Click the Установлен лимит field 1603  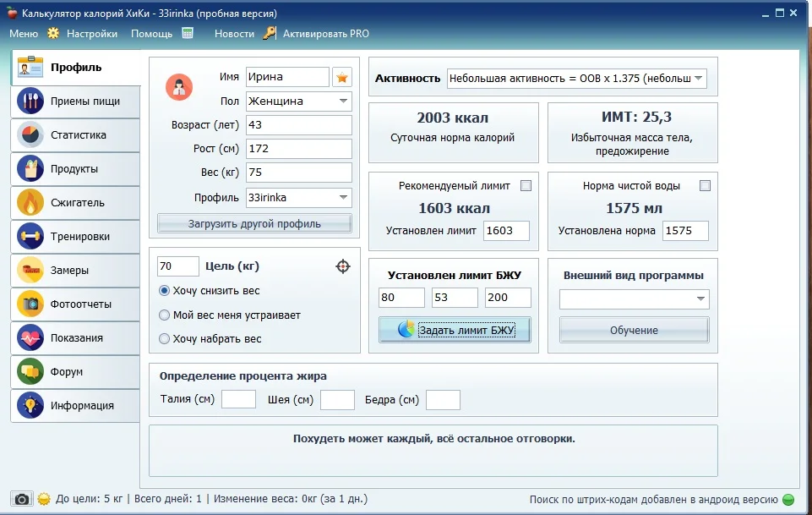coord(506,231)
